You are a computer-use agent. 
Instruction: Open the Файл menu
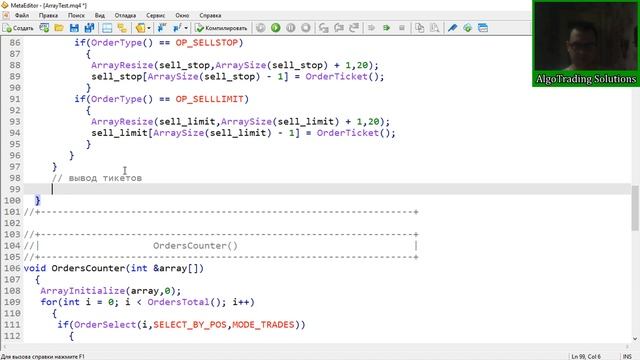click(22, 15)
